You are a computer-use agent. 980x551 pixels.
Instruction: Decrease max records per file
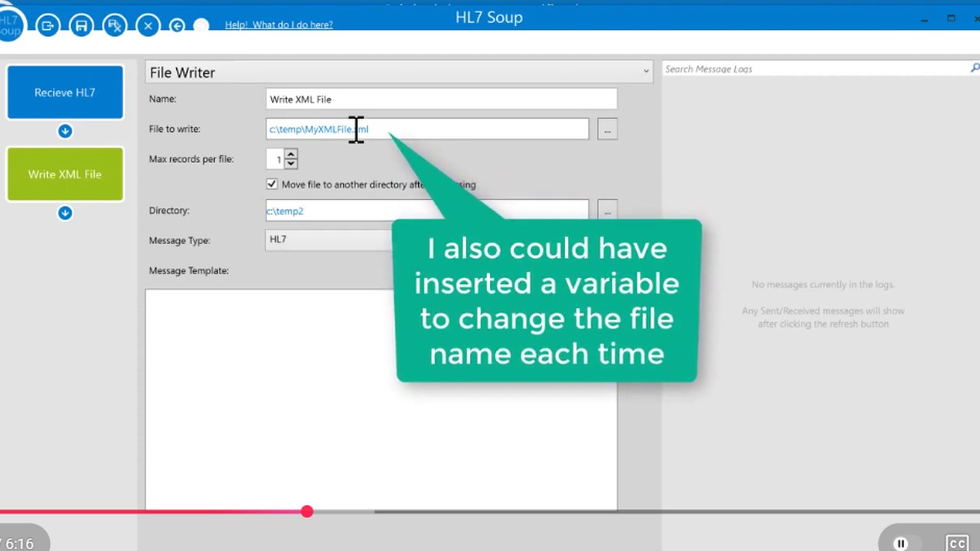click(x=290, y=164)
